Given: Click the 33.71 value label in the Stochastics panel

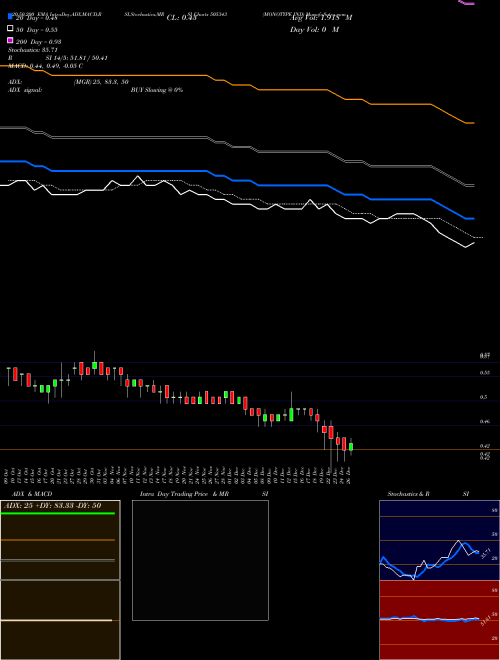Looking at the screenshot, I should 485,553.
